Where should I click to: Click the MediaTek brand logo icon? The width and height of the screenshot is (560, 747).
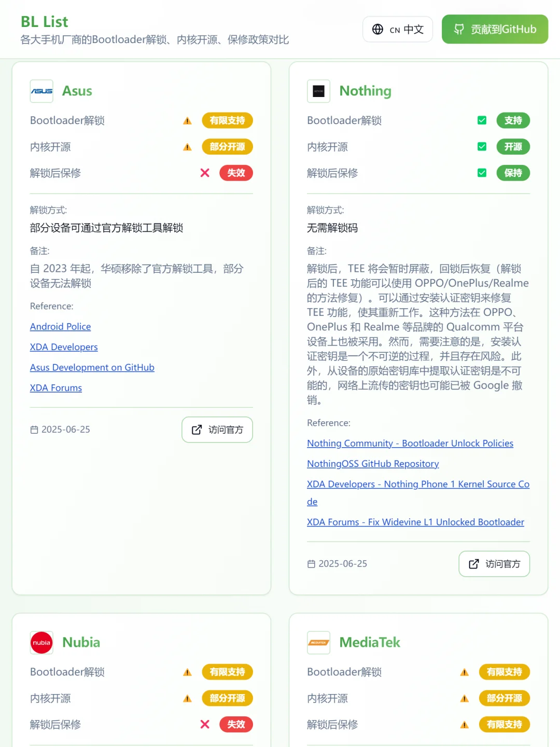(x=318, y=643)
